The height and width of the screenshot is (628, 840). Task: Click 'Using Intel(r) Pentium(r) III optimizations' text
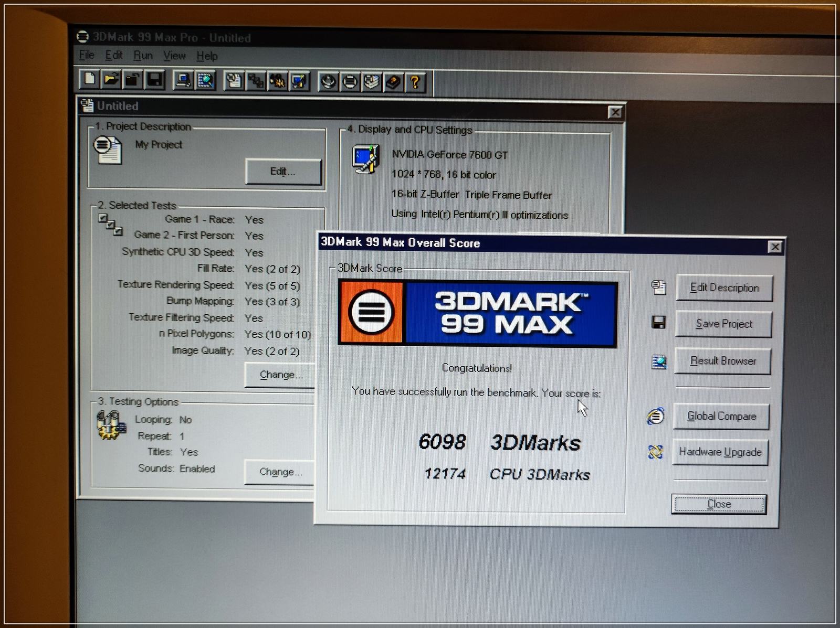(x=479, y=215)
